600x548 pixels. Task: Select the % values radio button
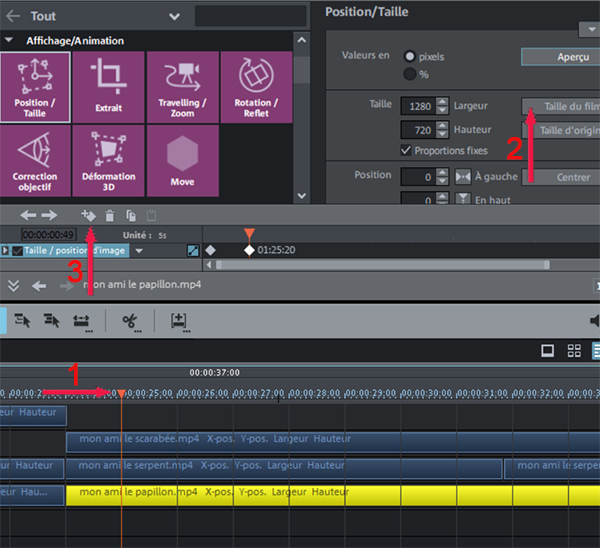pos(410,74)
